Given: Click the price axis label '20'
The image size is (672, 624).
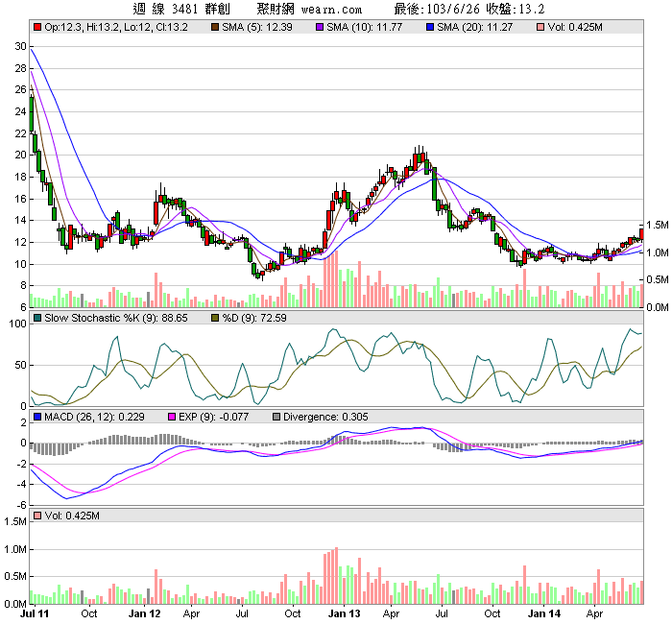Looking at the screenshot, I should coord(20,155).
